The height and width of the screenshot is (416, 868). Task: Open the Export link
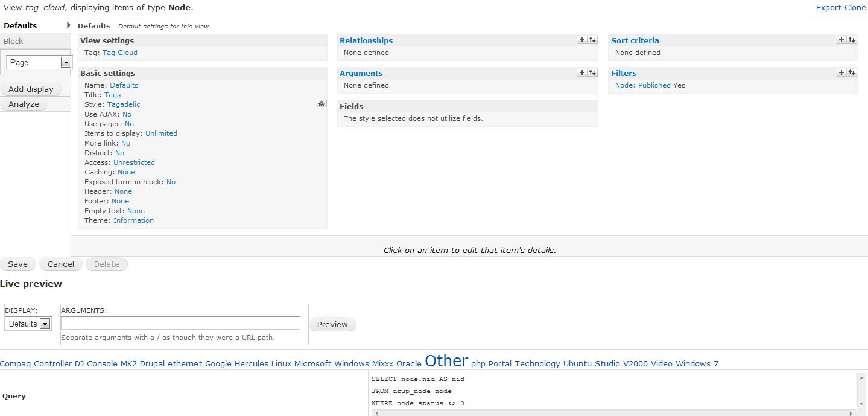coord(828,7)
